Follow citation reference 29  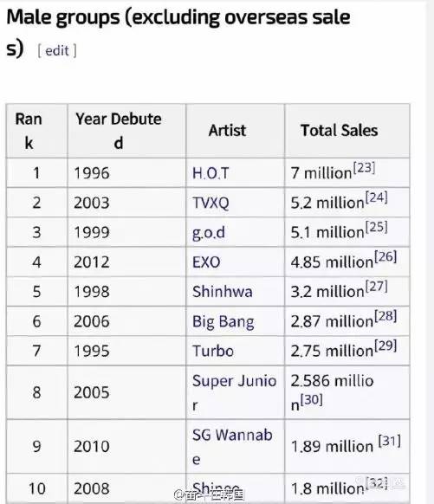coord(385,346)
